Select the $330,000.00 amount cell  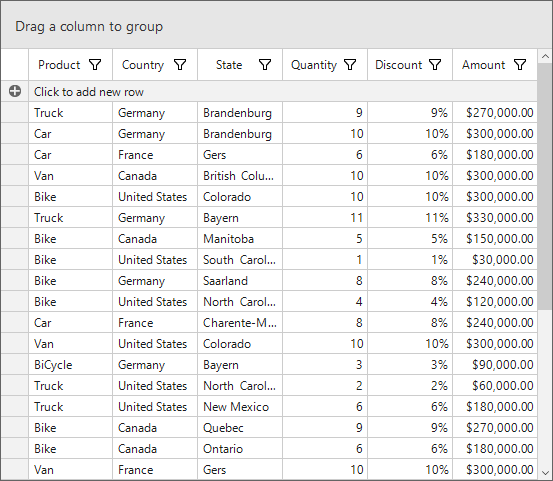[495, 218]
